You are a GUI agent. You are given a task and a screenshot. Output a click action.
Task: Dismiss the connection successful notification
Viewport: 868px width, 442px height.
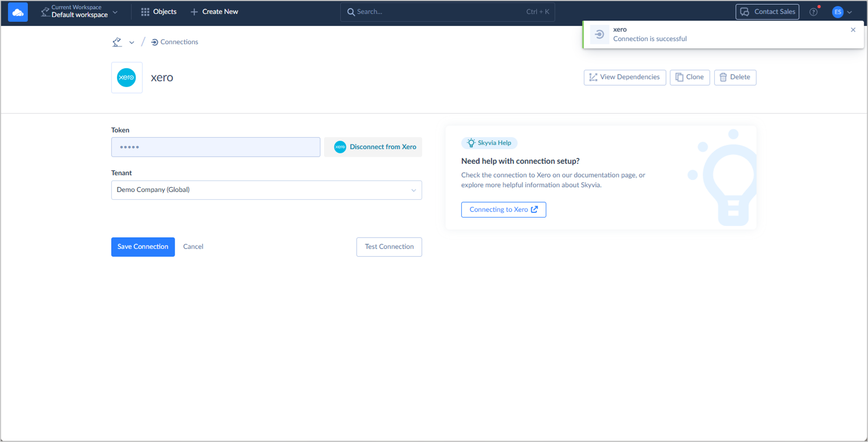click(853, 30)
